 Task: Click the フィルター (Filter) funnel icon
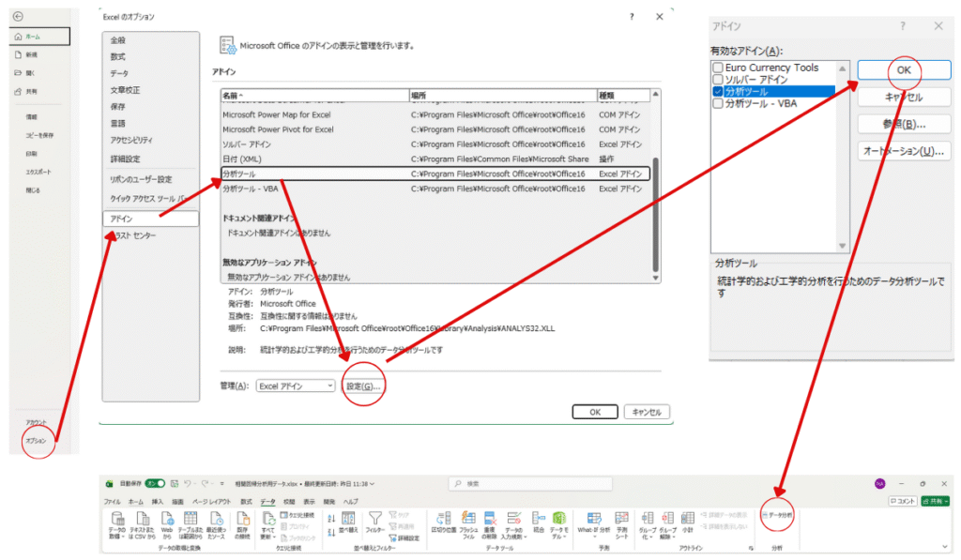point(374,518)
